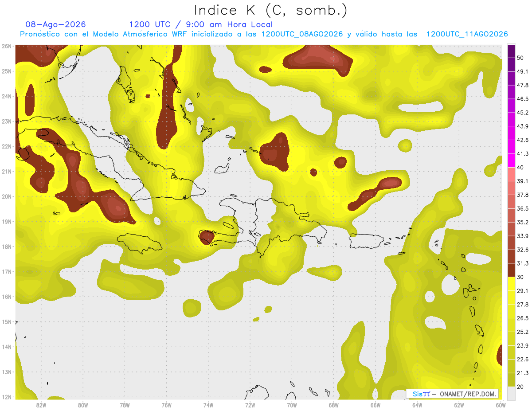Image resolution: width=532 pixels, height=411 pixels.
Task: Click the latitude label '19N'
Action: tap(7, 222)
